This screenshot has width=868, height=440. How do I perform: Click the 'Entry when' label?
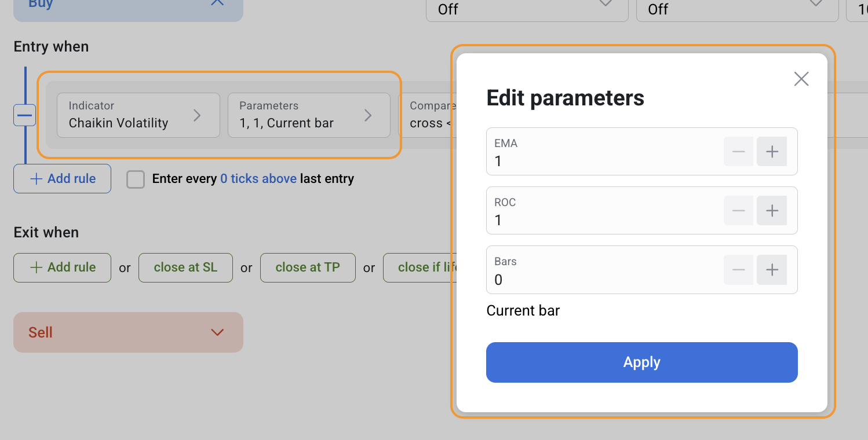51,47
